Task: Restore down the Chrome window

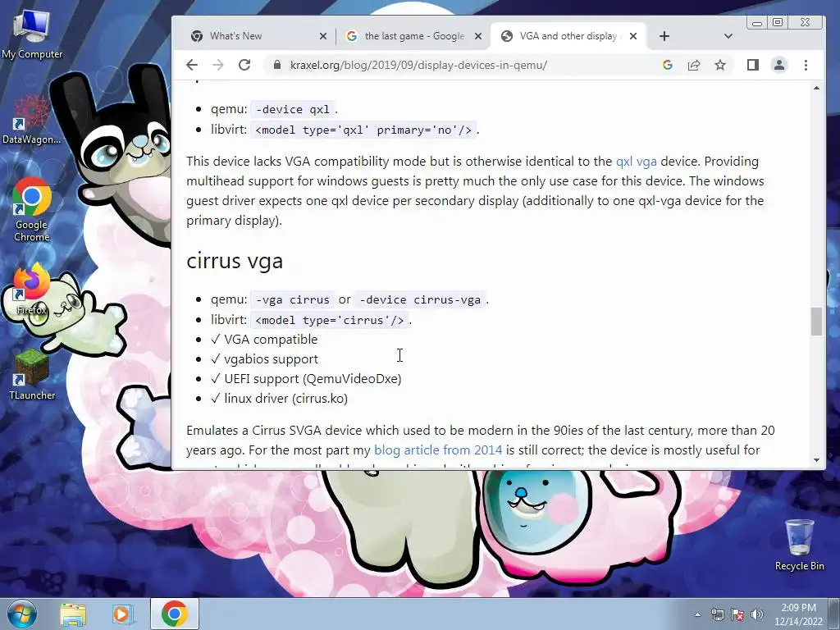Action: pyautogui.click(x=778, y=22)
